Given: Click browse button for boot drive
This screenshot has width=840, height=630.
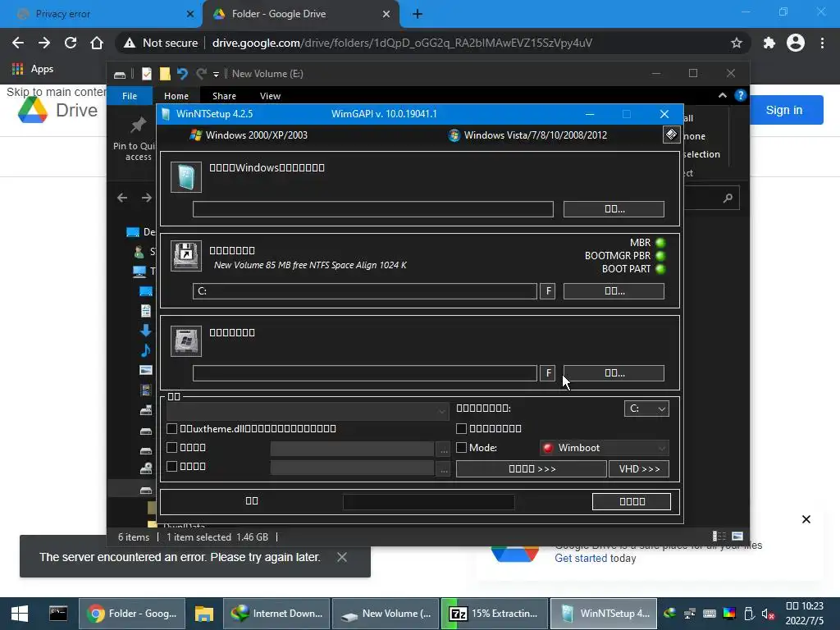Looking at the screenshot, I should tap(614, 291).
